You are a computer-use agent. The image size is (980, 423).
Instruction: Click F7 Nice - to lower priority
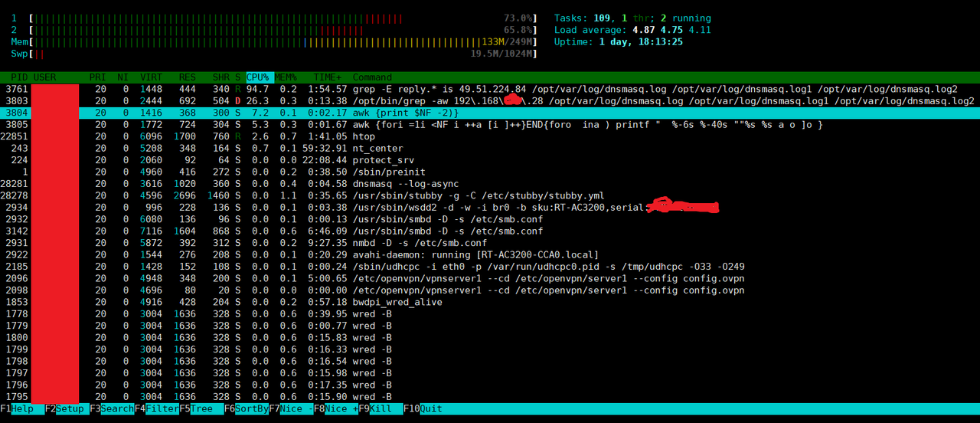pos(291,409)
